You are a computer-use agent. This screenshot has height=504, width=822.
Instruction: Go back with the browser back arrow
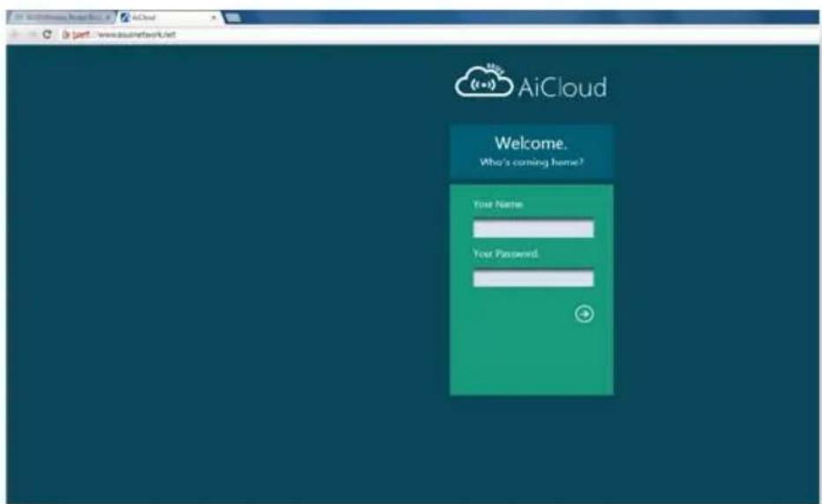(x=16, y=34)
